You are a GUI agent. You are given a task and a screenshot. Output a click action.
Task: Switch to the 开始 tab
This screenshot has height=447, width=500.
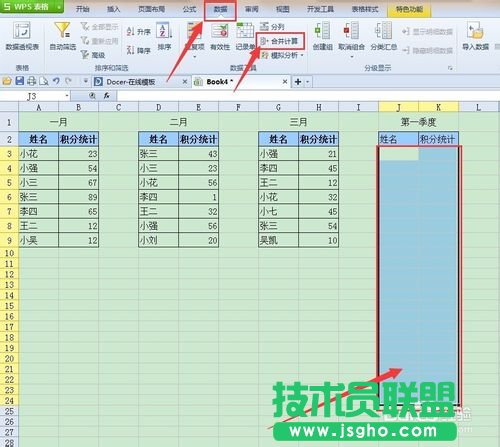coord(82,9)
